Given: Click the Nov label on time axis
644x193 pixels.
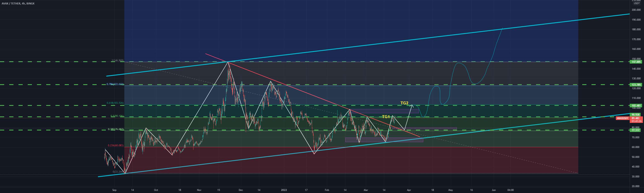Looking at the screenshot, I should pos(199,190).
